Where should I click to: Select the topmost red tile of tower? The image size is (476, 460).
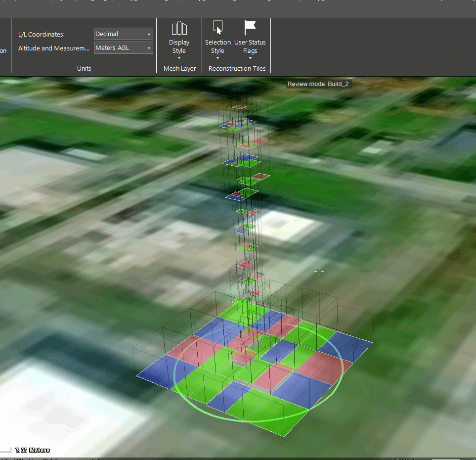pos(240,107)
